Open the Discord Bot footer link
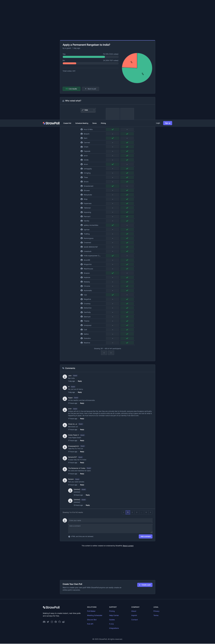Viewport: 215px width, 644px height. [92, 619]
